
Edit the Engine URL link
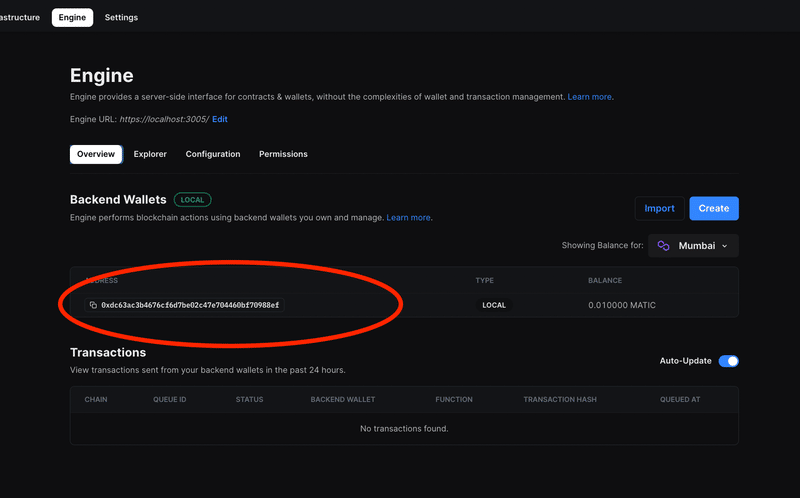click(220, 119)
